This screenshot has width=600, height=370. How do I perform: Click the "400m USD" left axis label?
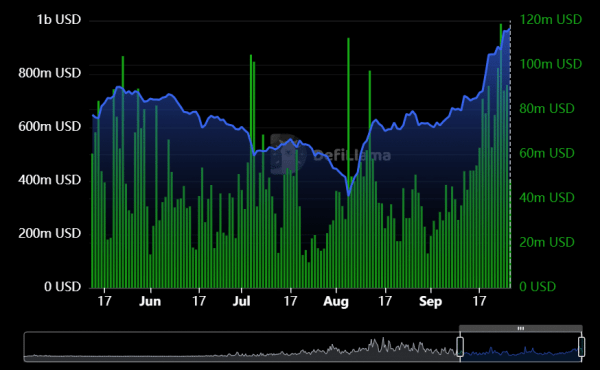pos(50,179)
